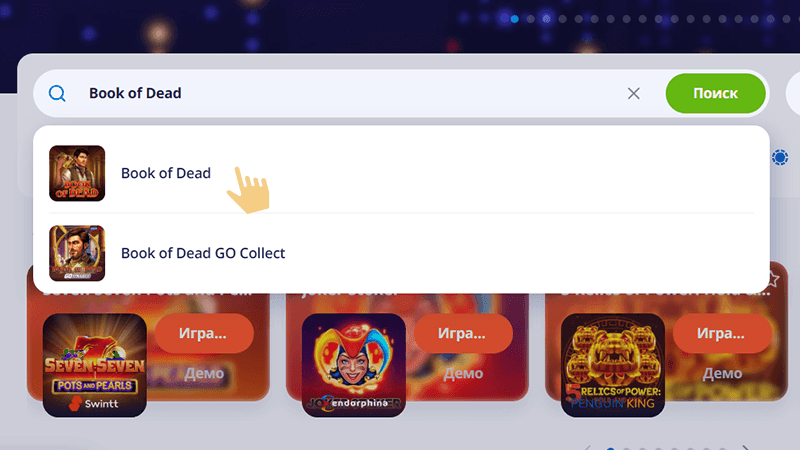The width and height of the screenshot is (800, 450).
Task: Clear the search field with the X icon
Action: point(634,93)
